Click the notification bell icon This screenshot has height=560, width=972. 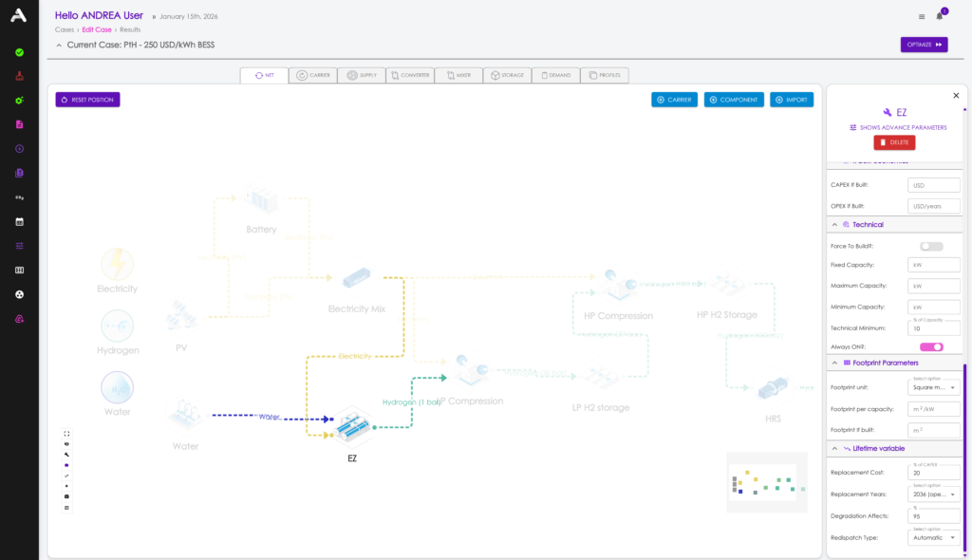[x=940, y=16]
